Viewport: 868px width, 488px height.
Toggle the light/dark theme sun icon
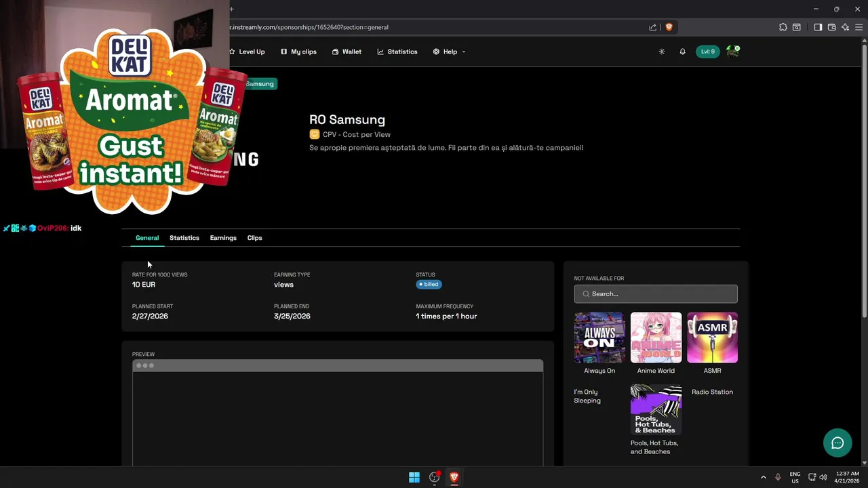[x=662, y=52]
